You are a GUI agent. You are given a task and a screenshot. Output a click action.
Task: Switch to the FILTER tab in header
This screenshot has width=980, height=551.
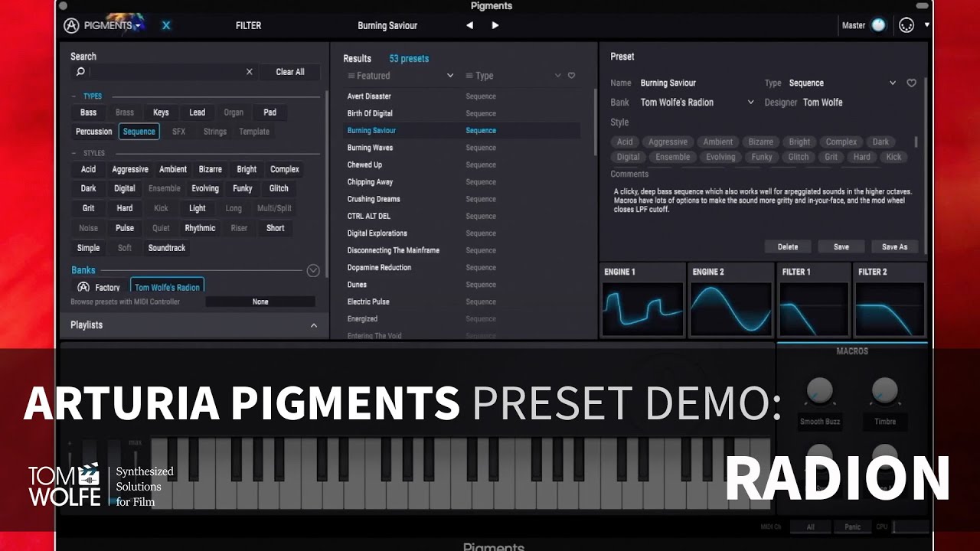click(x=248, y=25)
